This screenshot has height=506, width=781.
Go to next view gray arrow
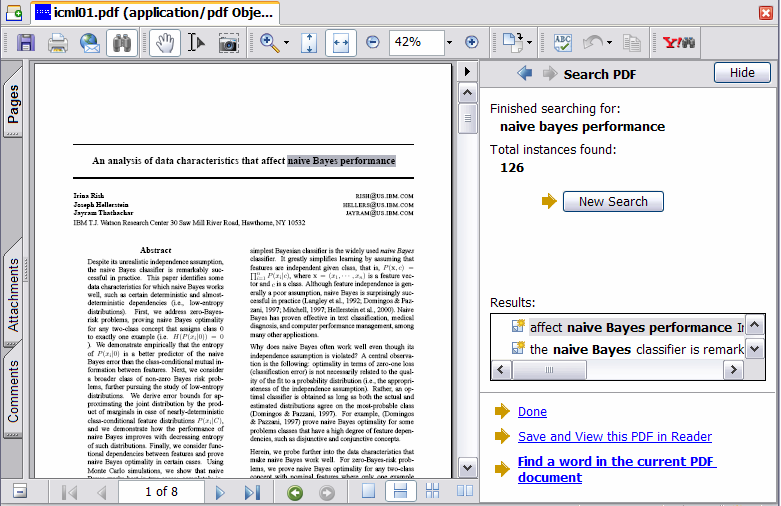(327, 493)
